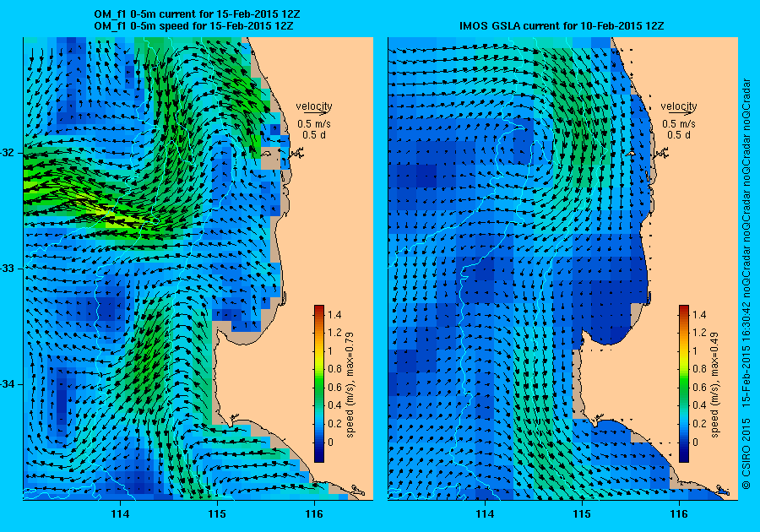Click longitude label '115' under the right map
Image resolution: width=760 pixels, height=532 pixels.
click(x=582, y=514)
